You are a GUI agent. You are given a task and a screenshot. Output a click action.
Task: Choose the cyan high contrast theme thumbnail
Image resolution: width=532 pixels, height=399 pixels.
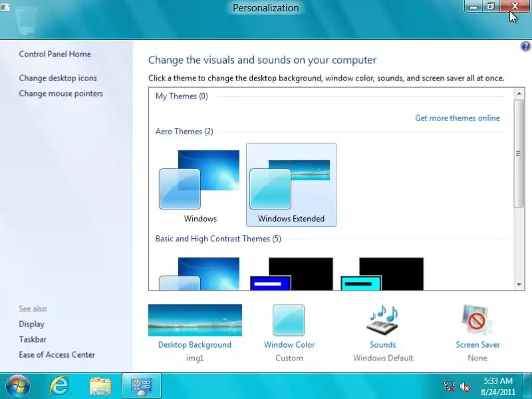pos(382,274)
